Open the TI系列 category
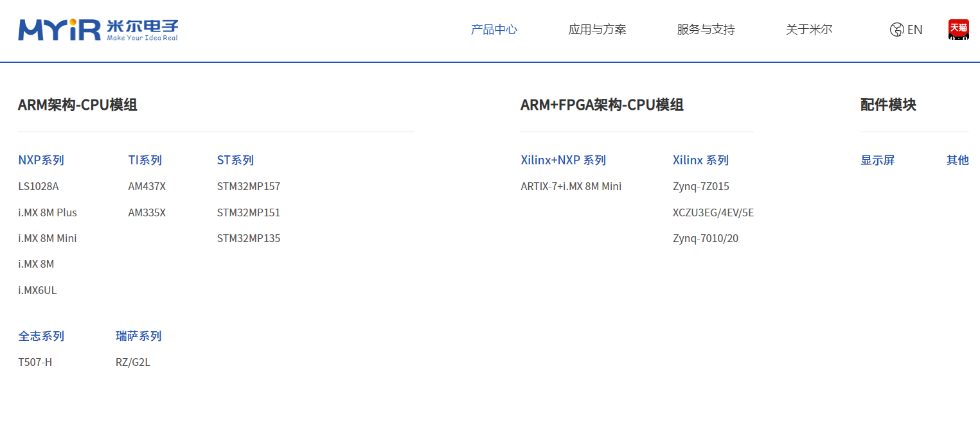 point(145,160)
